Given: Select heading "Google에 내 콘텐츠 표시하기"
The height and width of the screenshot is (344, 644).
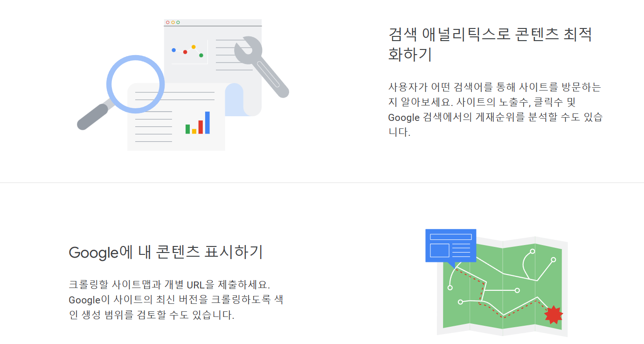Looking at the screenshot, I should (x=166, y=252).
